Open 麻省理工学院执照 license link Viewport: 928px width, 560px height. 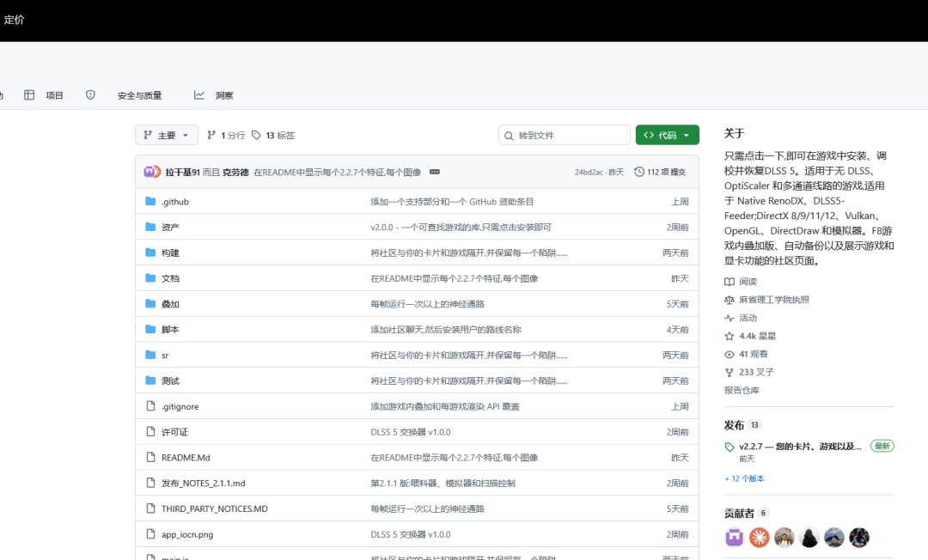[x=767, y=300]
